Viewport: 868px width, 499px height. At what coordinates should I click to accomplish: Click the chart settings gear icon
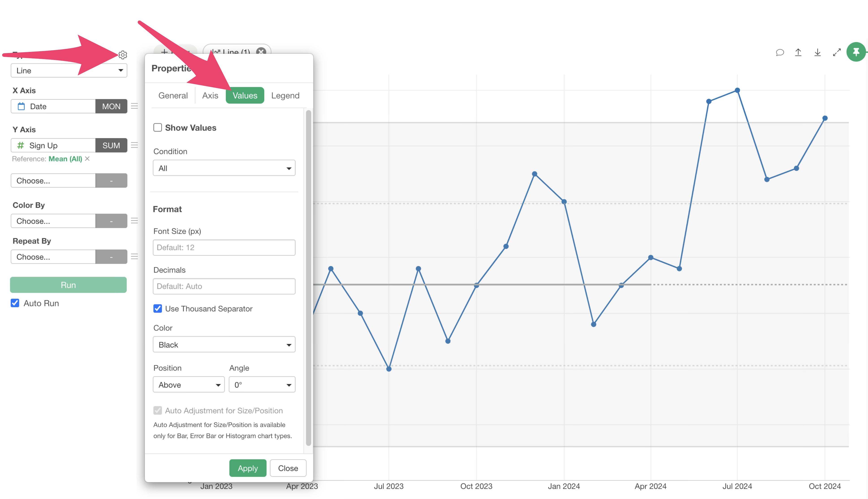(122, 55)
